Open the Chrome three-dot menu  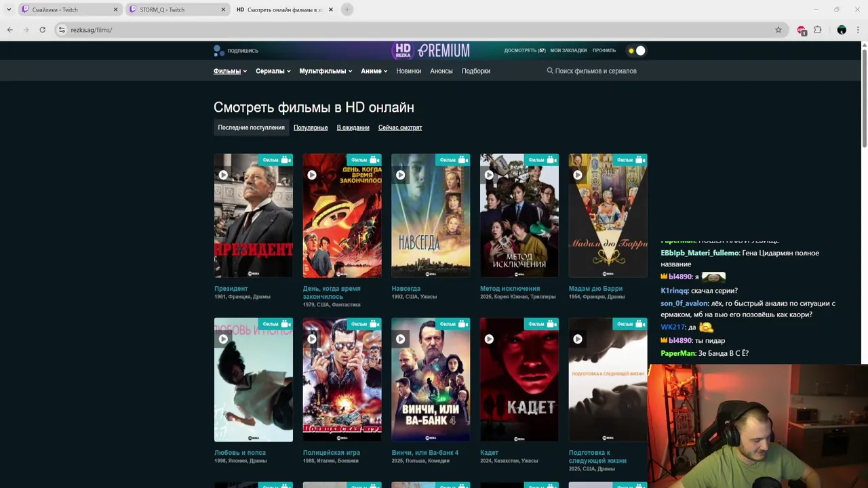[858, 30]
